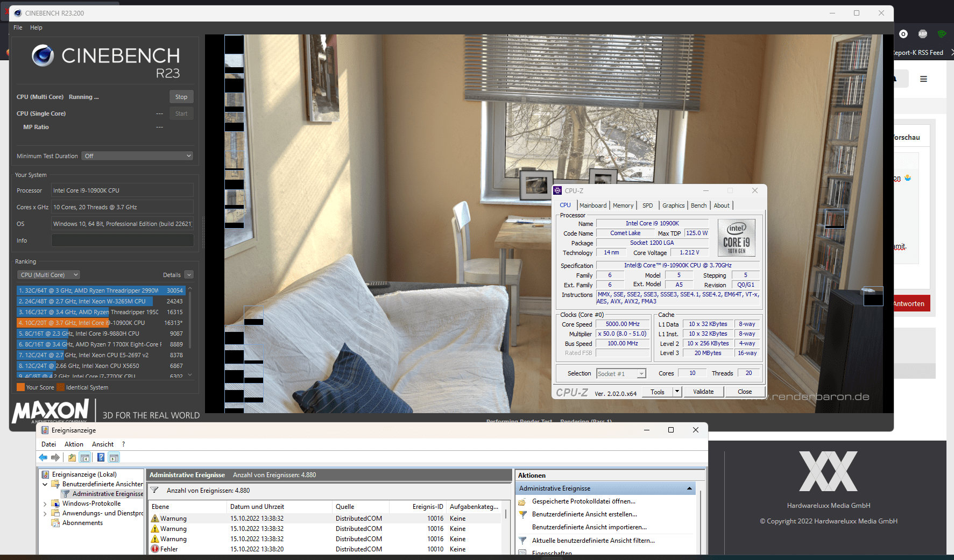Click funnel icon of Benutzerdefinierte Ansicht erstellen
Viewport: 954px width, 560px height.
point(522,514)
